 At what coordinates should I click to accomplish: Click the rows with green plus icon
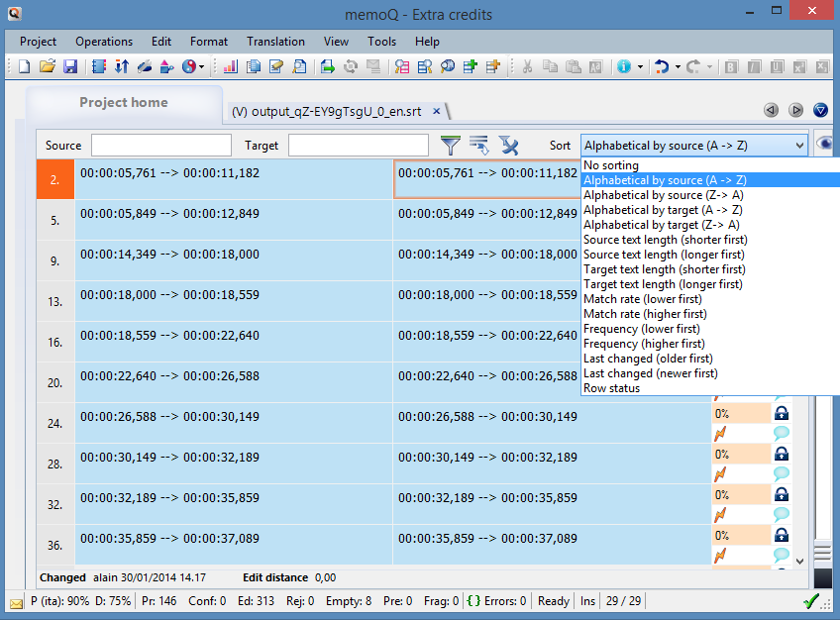471,67
